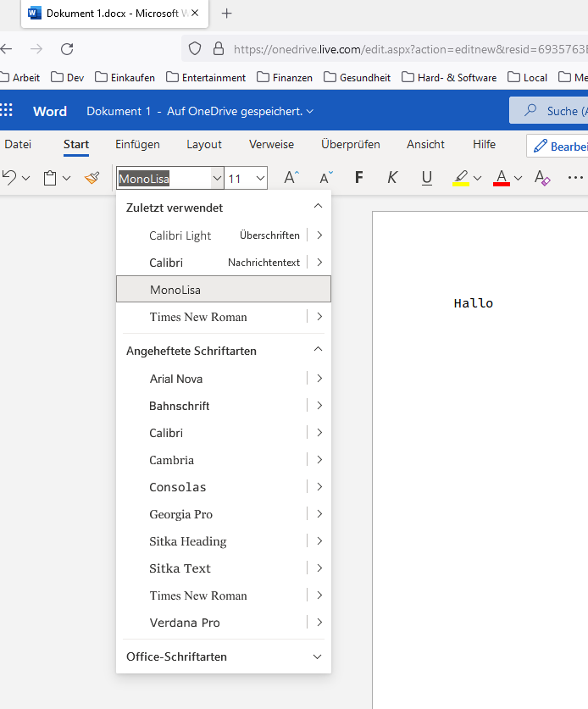The width and height of the screenshot is (588, 709).
Task: Click the padlock site security icon
Action: tap(219, 48)
